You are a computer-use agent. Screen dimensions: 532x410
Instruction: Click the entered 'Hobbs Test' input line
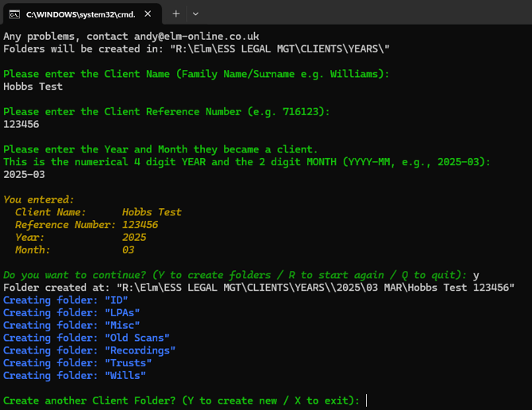point(33,87)
